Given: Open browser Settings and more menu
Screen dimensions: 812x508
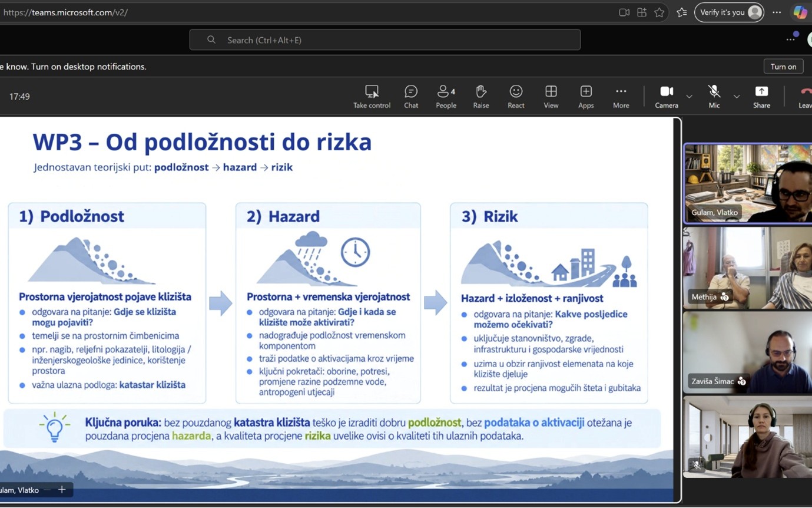Looking at the screenshot, I should pyautogui.click(x=777, y=12).
